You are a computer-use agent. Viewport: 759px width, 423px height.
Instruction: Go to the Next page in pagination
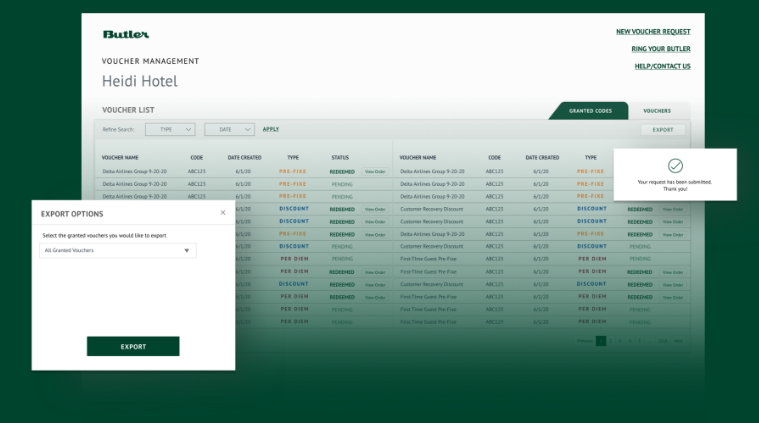pos(678,341)
